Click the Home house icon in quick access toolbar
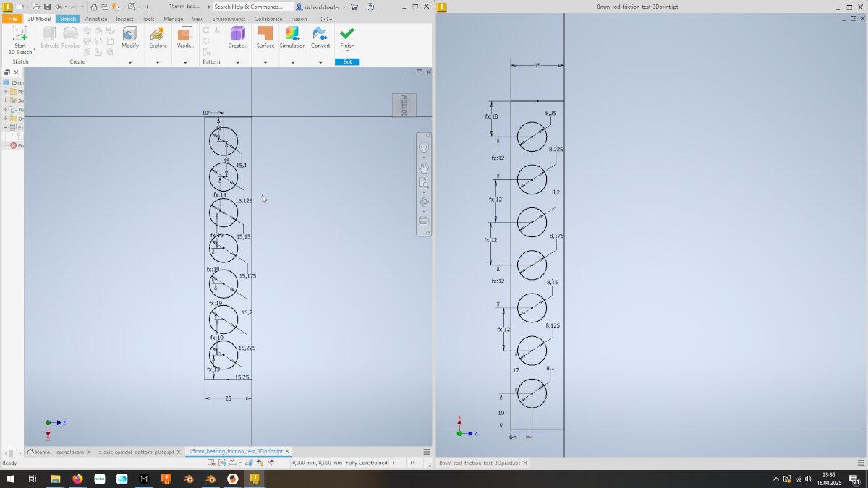The width and height of the screenshot is (868, 488). [x=94, y=7]
